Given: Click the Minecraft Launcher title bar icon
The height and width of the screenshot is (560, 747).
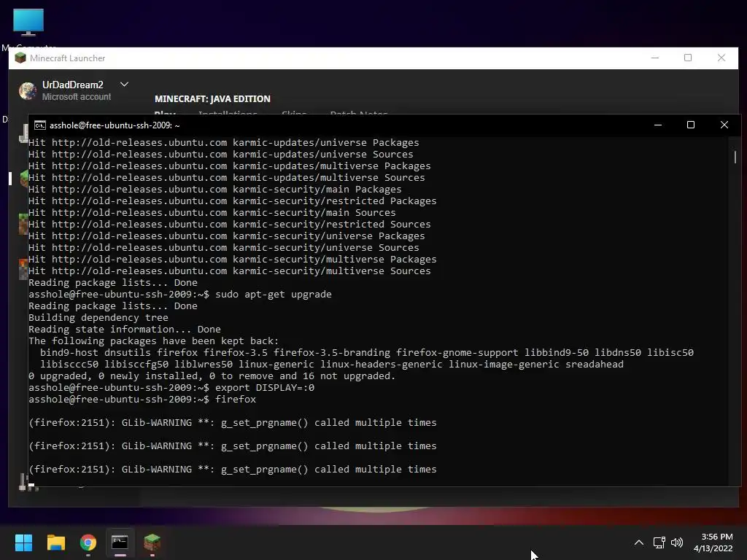Looking at the screenshot, I should 20,58.
